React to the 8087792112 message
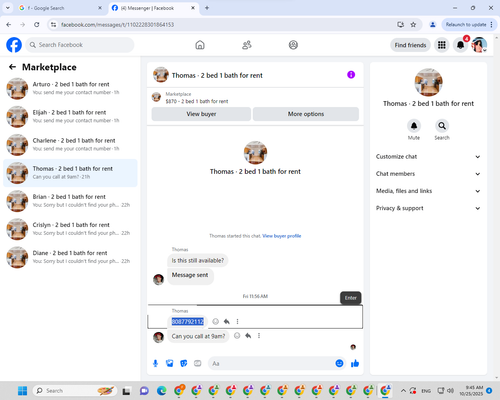Viewport: 500px width, 400px height. click(x=216, y=321)
